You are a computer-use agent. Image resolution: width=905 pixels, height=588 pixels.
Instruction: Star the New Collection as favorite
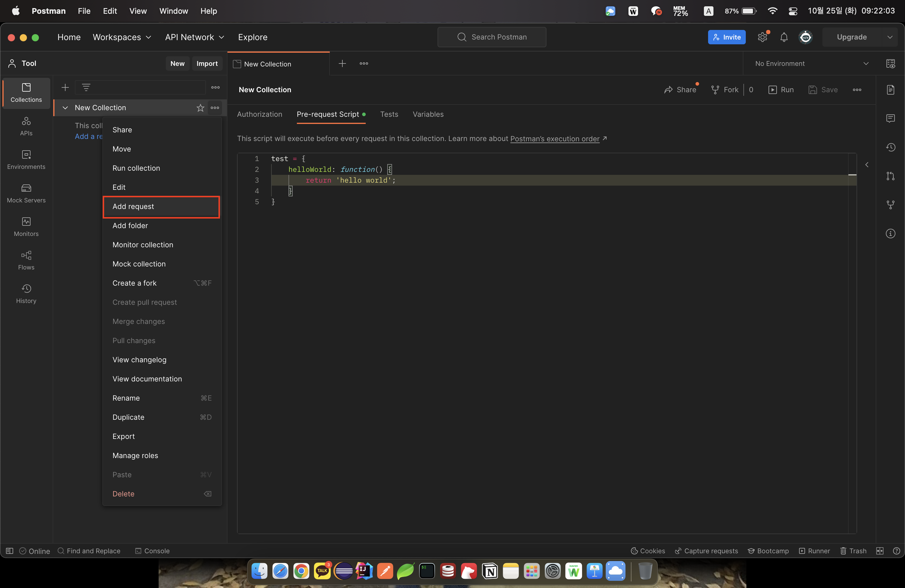click(201, 108)
